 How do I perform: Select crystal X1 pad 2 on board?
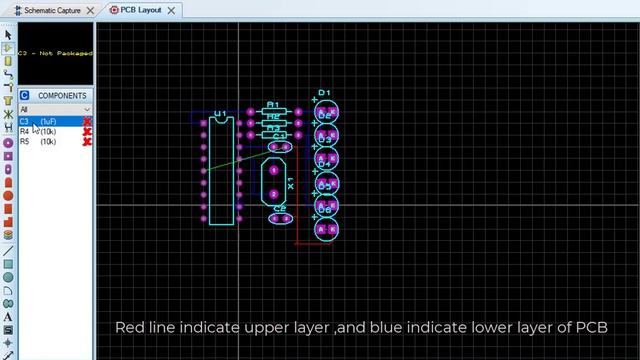click(x=274, y=194)
